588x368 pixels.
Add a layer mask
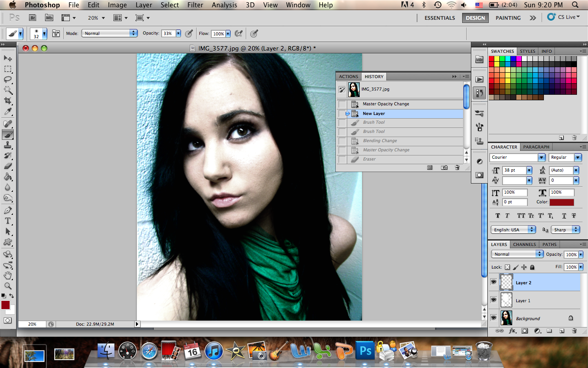525,331
